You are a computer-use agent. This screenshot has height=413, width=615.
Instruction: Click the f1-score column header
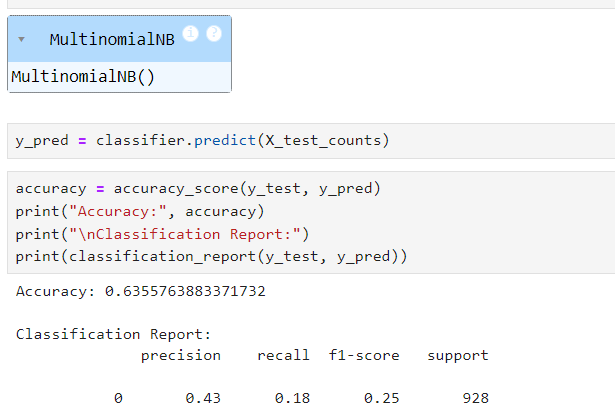tap(364, 355)
